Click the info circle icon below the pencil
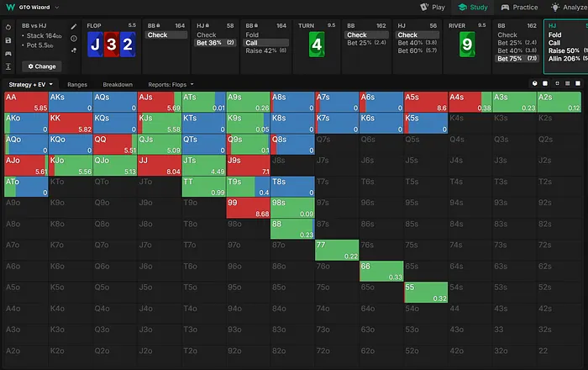This screenshot has height=370, width=588. point(74,39)
